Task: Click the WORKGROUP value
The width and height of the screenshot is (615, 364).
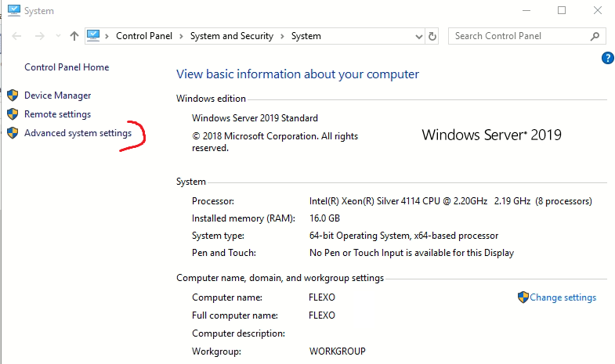Action: pos(338,351)
